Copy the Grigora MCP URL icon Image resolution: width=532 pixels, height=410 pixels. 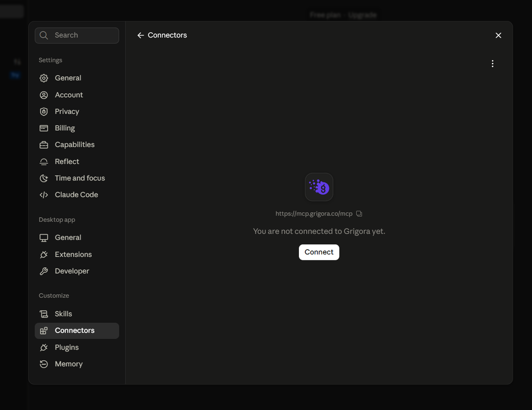click(x=359, y=214)
